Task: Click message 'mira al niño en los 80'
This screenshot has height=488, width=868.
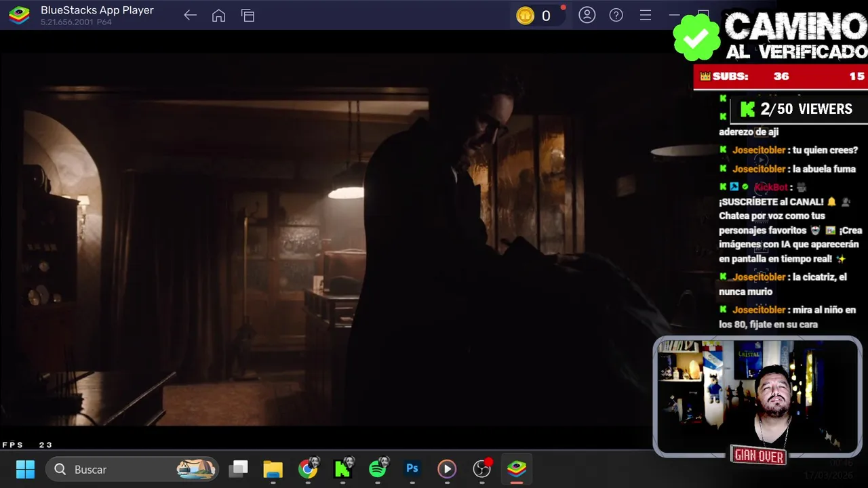Action: [x=787, y=317]
